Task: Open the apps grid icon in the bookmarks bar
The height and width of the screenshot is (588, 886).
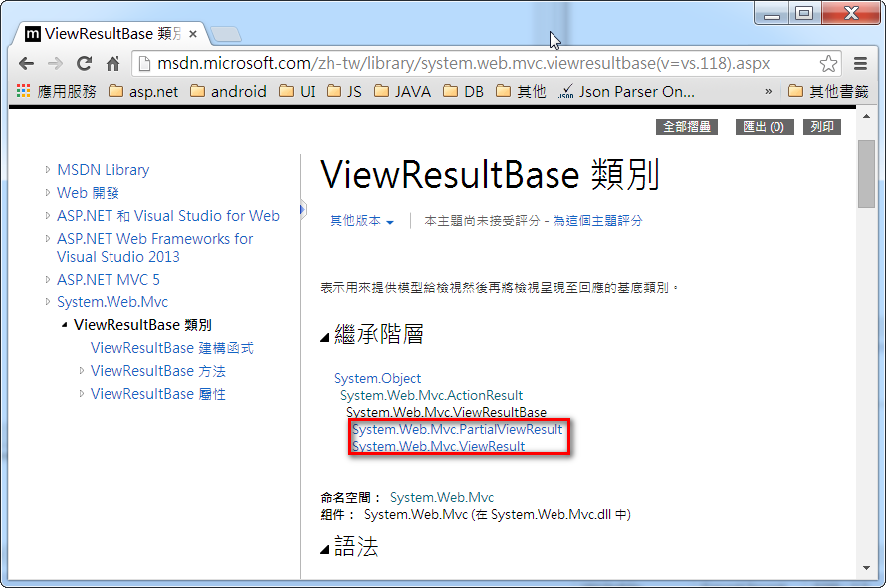Action: 23,91
